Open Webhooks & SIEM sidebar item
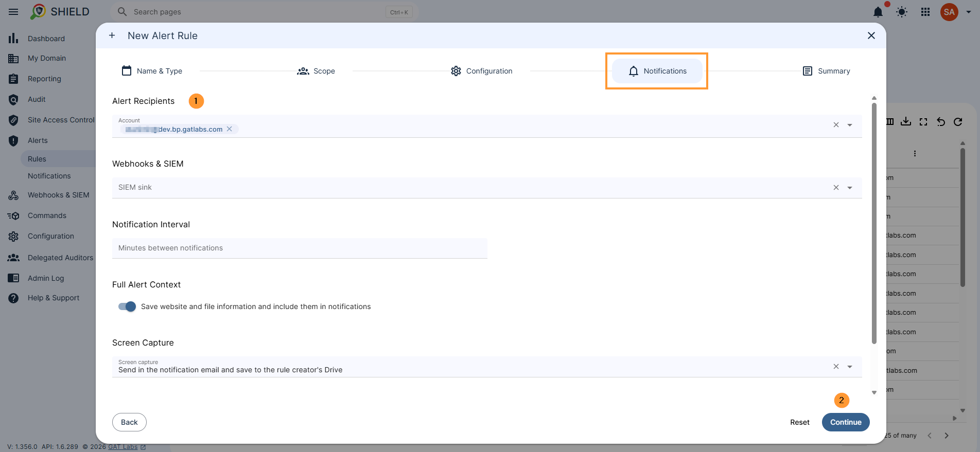Viewport: 980px width, 452px height. pos(58,195)
